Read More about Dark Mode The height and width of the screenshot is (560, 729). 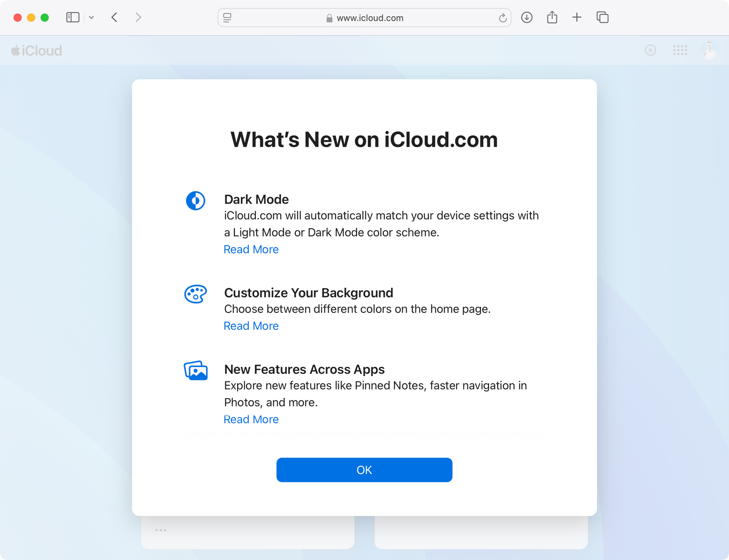coord(251,249)
